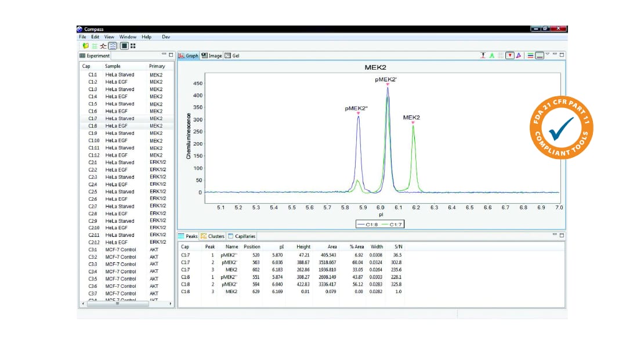
Task: Switch to the Image tab
Action: point(212,56)
